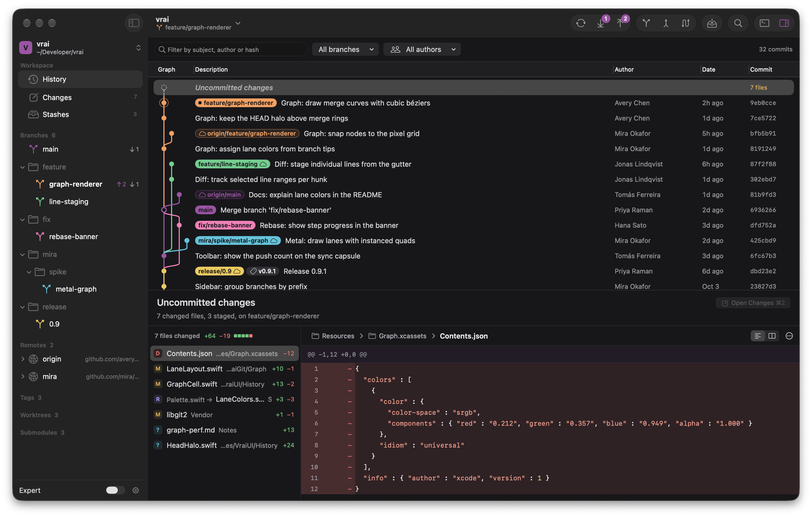Click the rebase icon in the toolbar

pos(685,23)
